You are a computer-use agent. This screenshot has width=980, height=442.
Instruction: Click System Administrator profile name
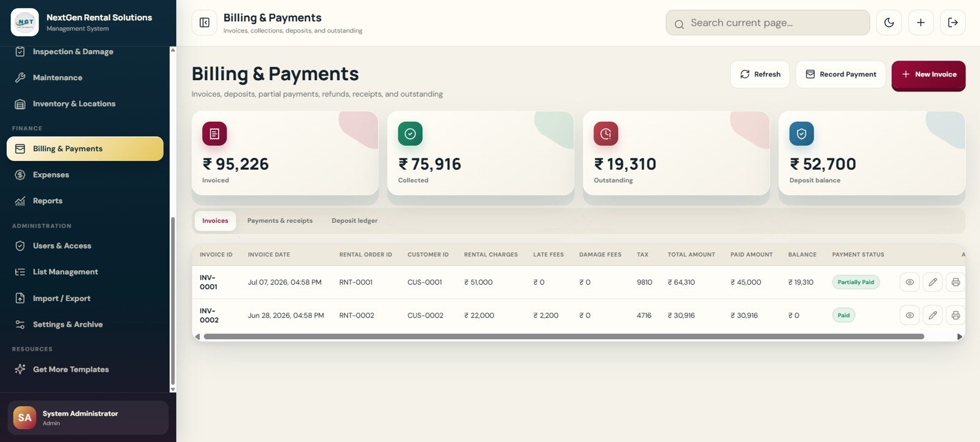pyautogui.click(x=80, y=414)
